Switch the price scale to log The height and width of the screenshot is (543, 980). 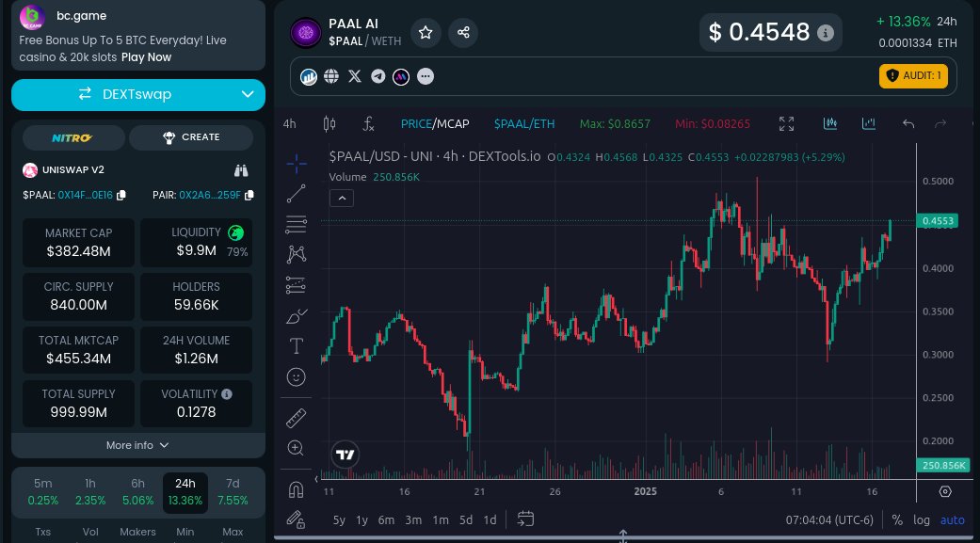[x=921, y=519]
